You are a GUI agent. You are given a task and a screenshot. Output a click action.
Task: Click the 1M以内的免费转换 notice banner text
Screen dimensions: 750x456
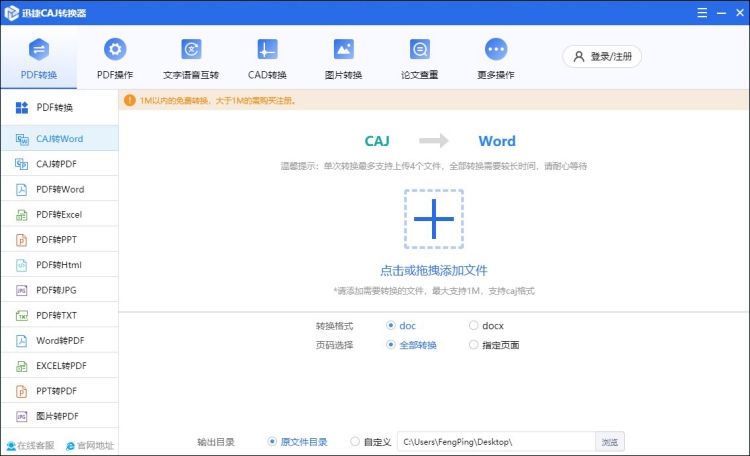pyautogui.click(x=218, y=101)
